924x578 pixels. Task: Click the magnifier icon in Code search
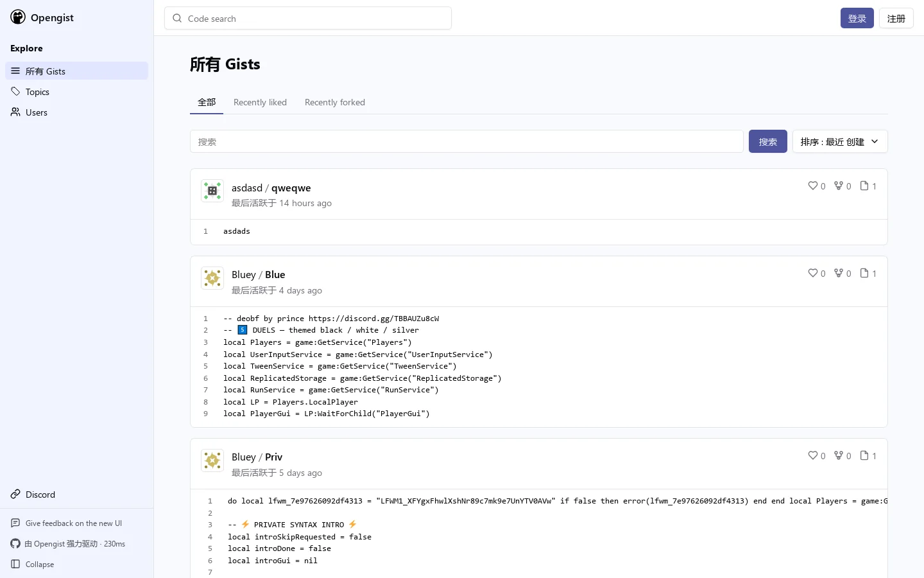coord(177,19)
